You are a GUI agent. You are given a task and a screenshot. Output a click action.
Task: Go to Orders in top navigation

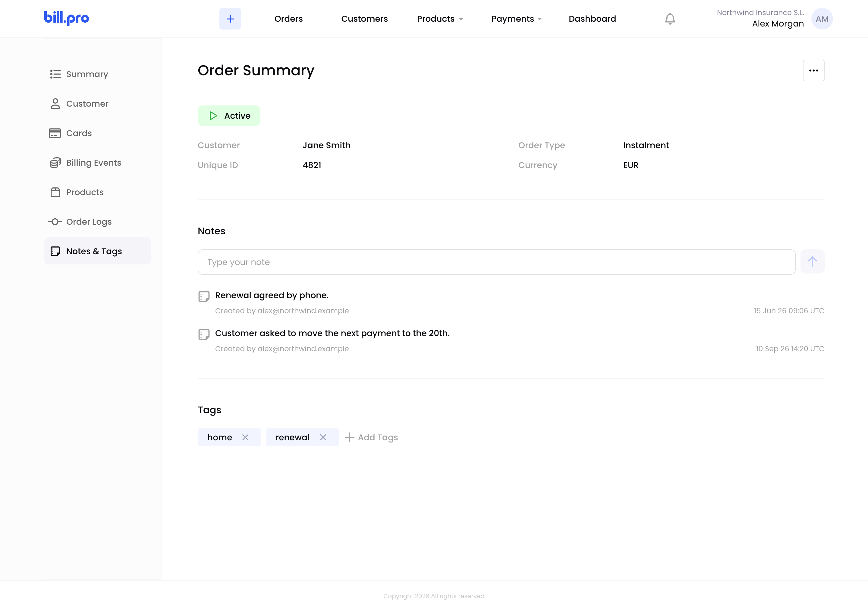[288, 19]
